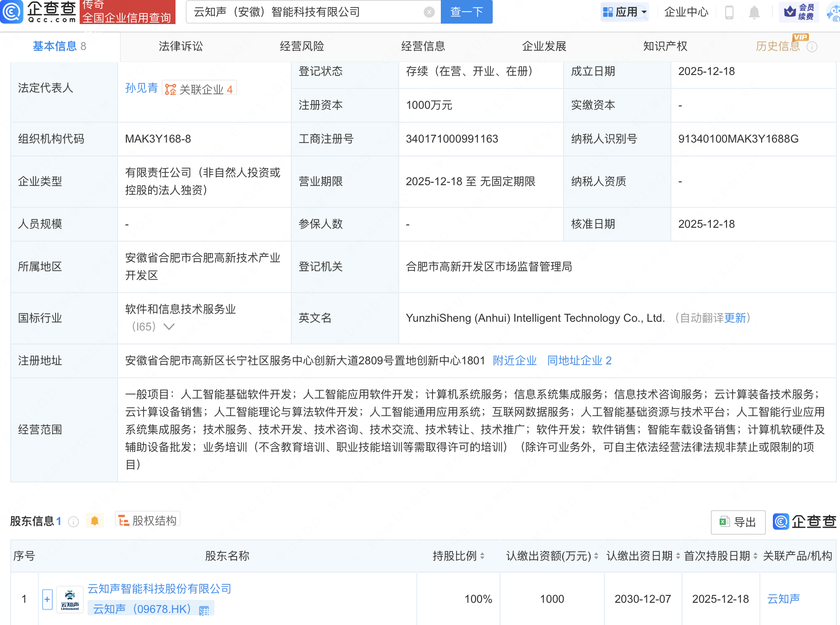Click the 查一下 search button
This screenshot has width=840, height=625.
tap(466, 12)
